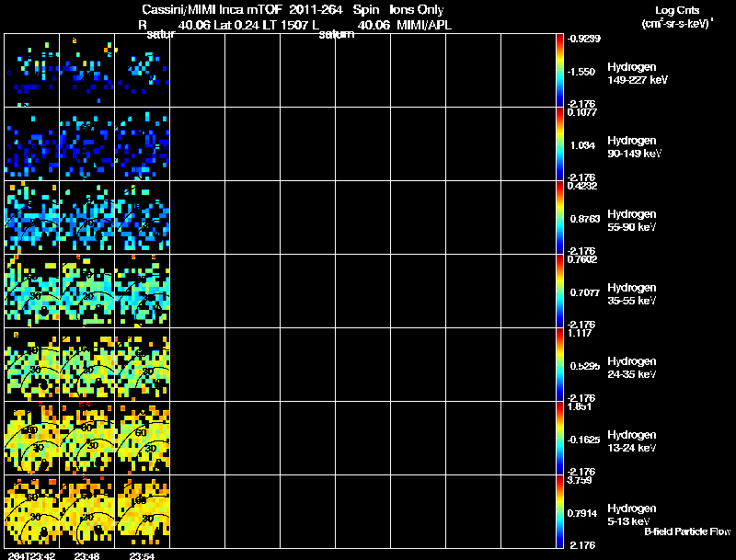Click the Hydrogen 24-35 keV label
The width and height of the screenshot is (736, 560).
(632, 368)
